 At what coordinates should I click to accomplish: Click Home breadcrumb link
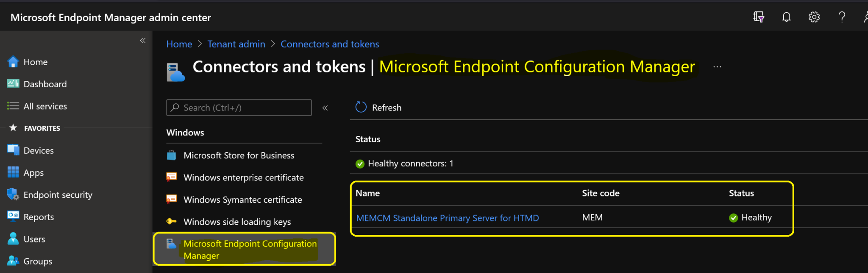[179, 44]
